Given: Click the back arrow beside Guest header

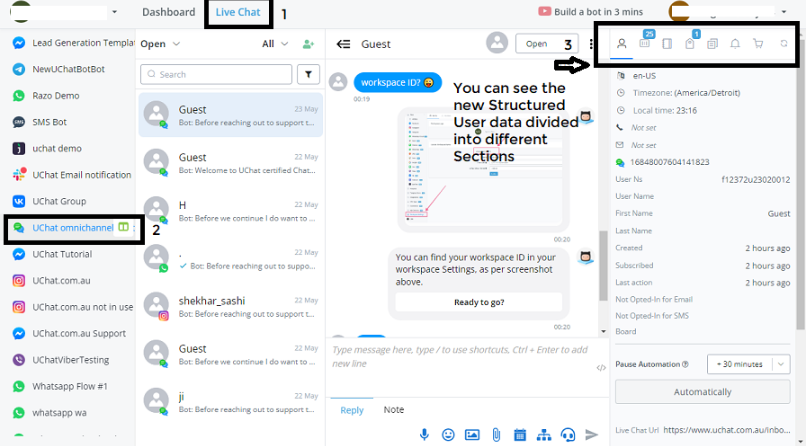Looking at the screenshot, I should [344, 44].
